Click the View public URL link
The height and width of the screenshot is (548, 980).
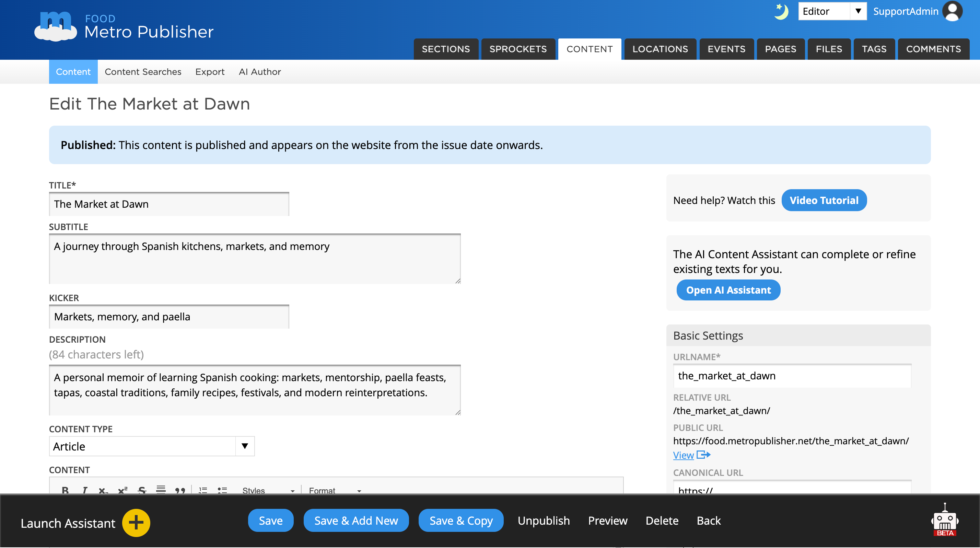pyautogui.click(x=683, y=455)
